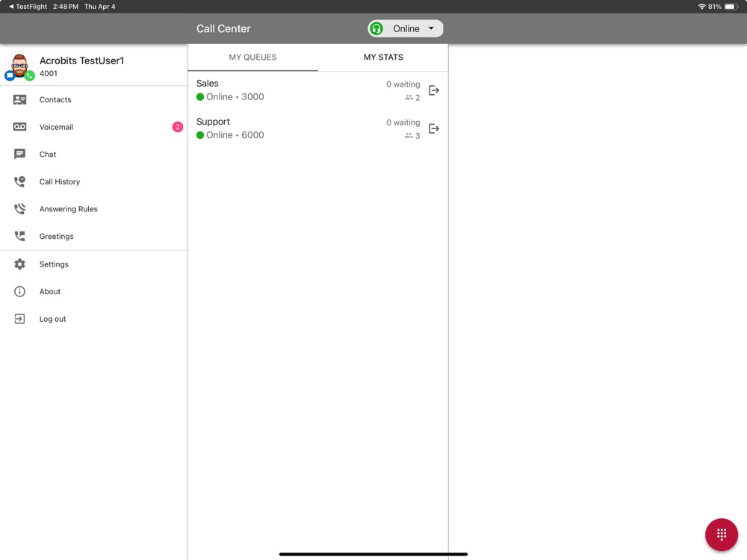Click the Support agents count icon
Image resolution: width=747 pixels, height=560 pixels.
pyautogui.click(x=409, y=136)
